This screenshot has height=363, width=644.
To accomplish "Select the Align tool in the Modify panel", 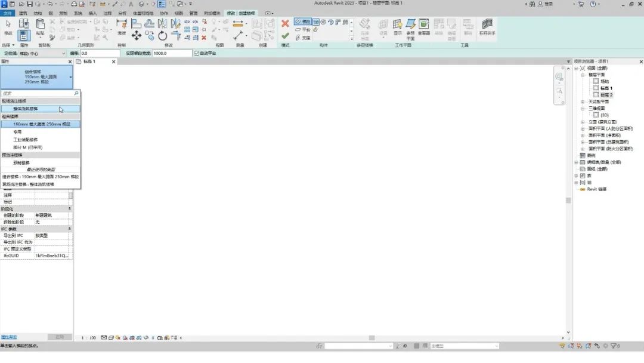I will point(136,23).
